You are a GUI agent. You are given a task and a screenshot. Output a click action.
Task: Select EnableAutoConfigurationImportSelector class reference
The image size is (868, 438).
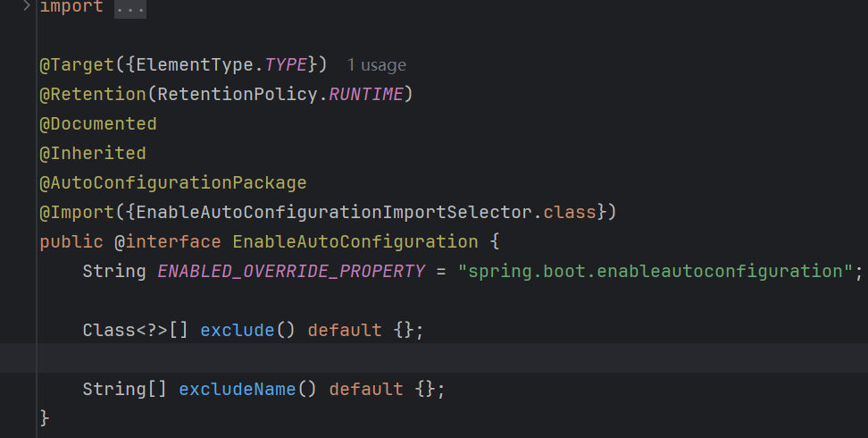pos(334,213)
